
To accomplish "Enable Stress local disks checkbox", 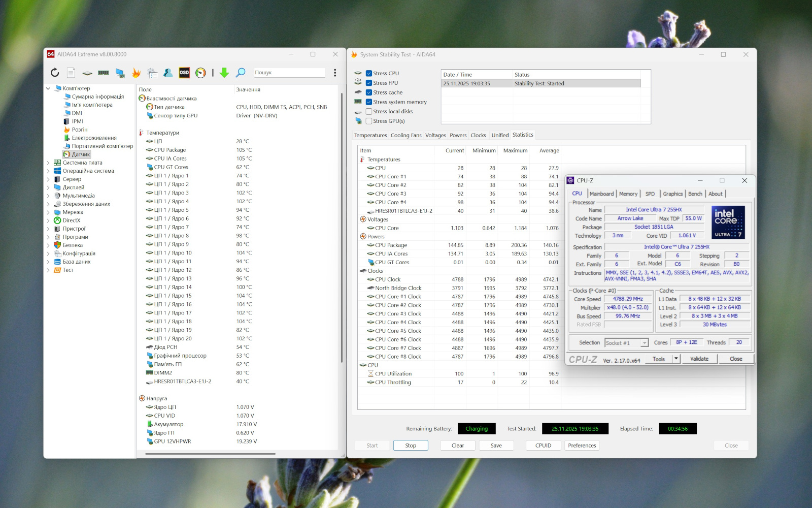I will coord(369,112).
